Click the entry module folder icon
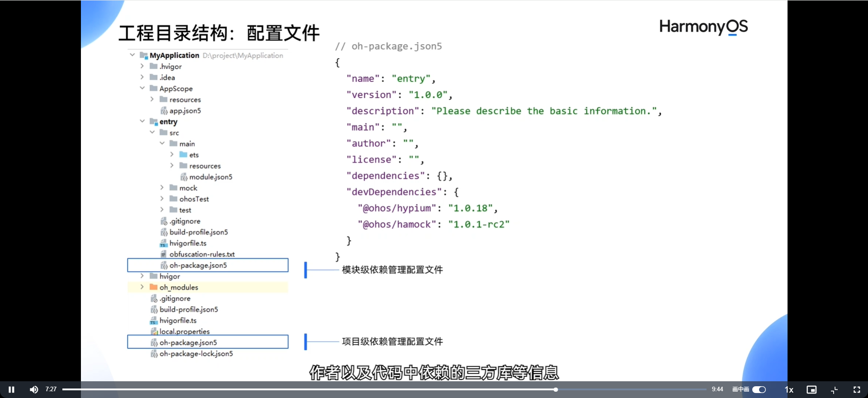Screen dimensions: 868x398 tap(154, 121)
